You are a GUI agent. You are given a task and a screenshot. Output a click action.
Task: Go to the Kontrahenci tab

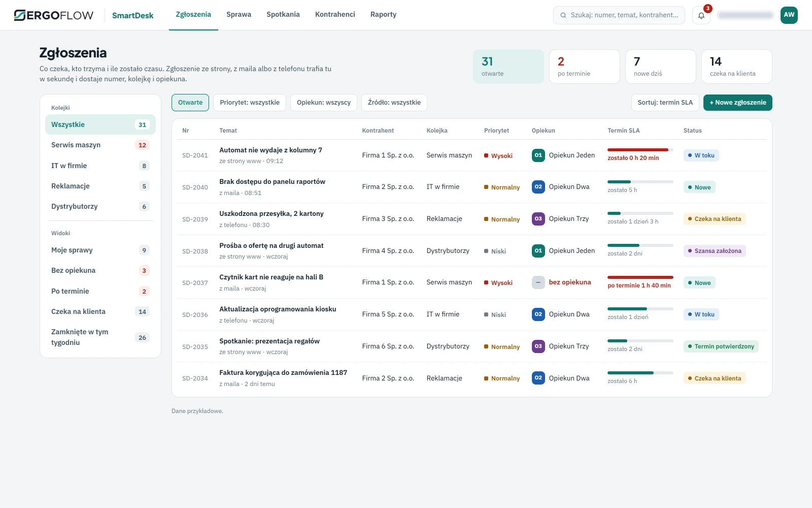(335, 15)
